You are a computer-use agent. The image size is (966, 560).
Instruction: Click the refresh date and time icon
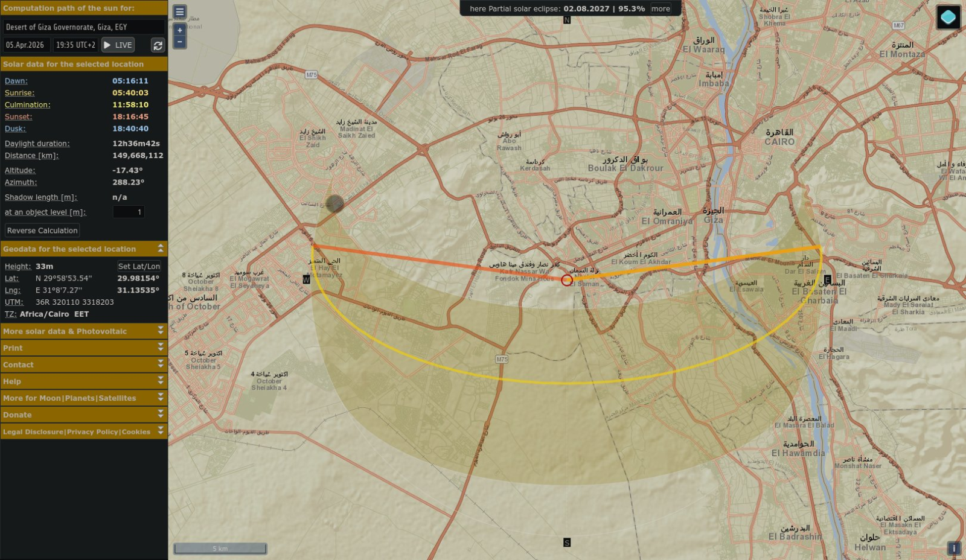158,45
